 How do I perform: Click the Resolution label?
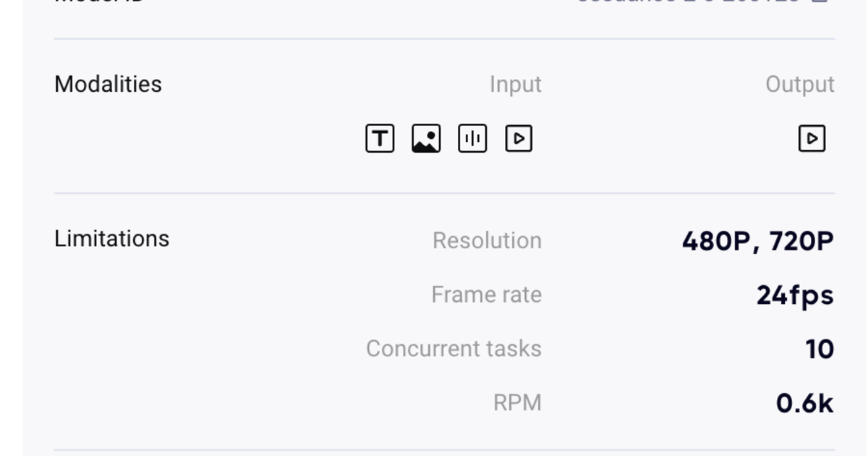click(x=487, y=240)
